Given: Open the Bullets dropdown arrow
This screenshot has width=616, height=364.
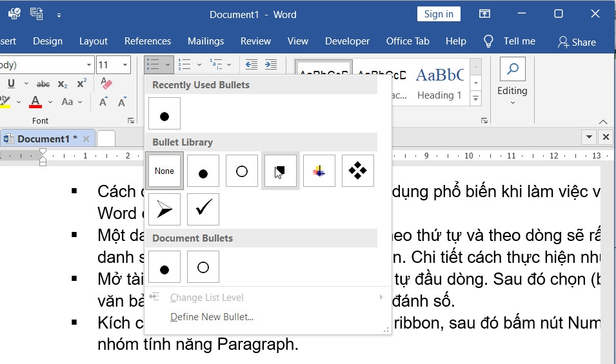Looking at the screenshot, I should click(x=168, y=64).
